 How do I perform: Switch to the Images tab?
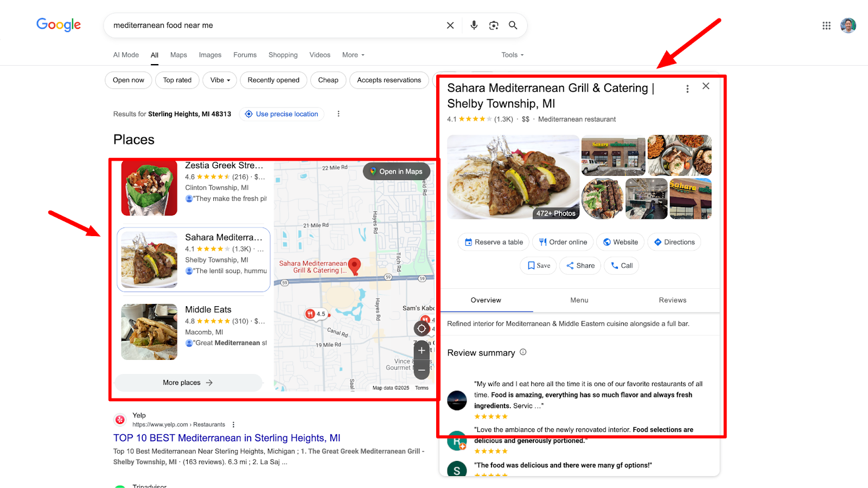[210, 55]
